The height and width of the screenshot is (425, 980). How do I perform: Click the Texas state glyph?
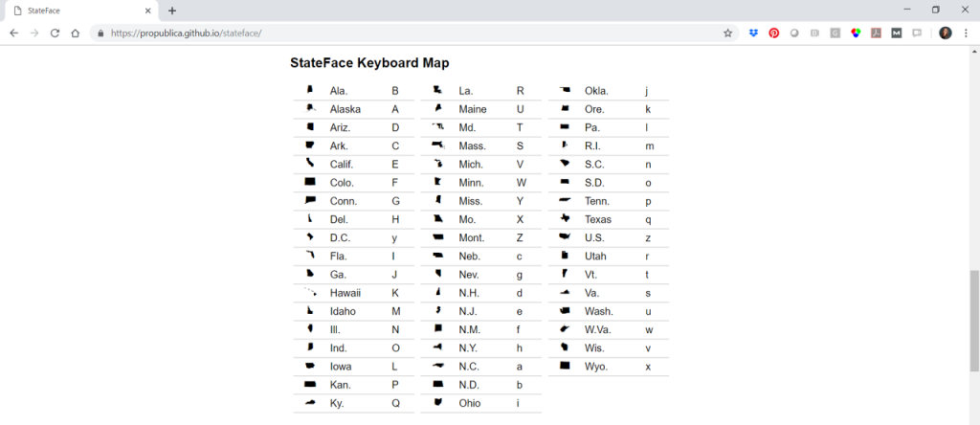click(x=565, y=219)
